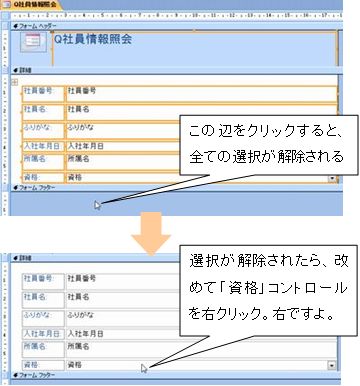360x386 pixels.
Task: Click the 詳細 section bar below the form header
Action: (x=177, y=70)
